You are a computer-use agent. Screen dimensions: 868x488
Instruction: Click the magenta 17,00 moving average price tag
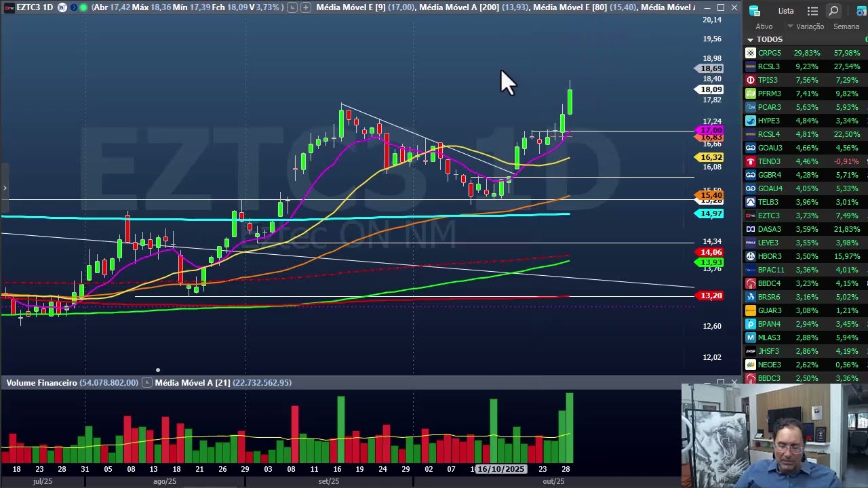711,130
